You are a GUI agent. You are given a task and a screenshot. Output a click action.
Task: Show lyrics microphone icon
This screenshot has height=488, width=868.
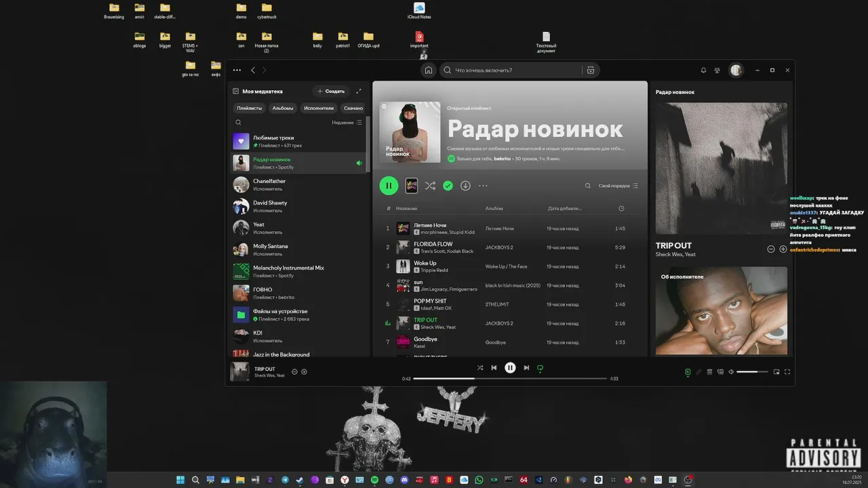tap(698, 371)
